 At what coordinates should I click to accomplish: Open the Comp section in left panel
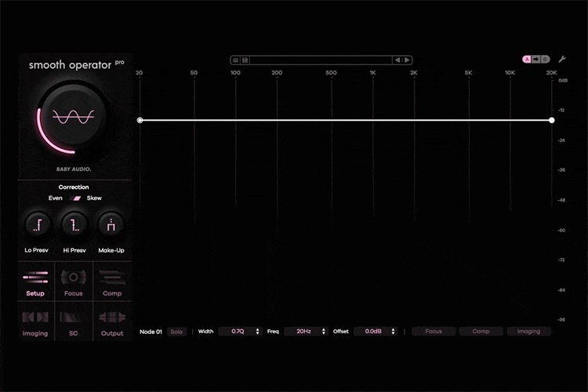click(112, 282)
